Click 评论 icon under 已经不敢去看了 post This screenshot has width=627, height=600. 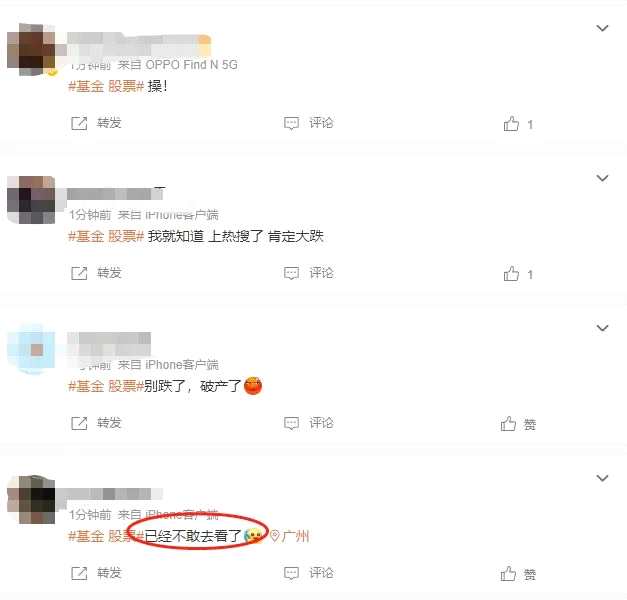(x=291, y=573)
